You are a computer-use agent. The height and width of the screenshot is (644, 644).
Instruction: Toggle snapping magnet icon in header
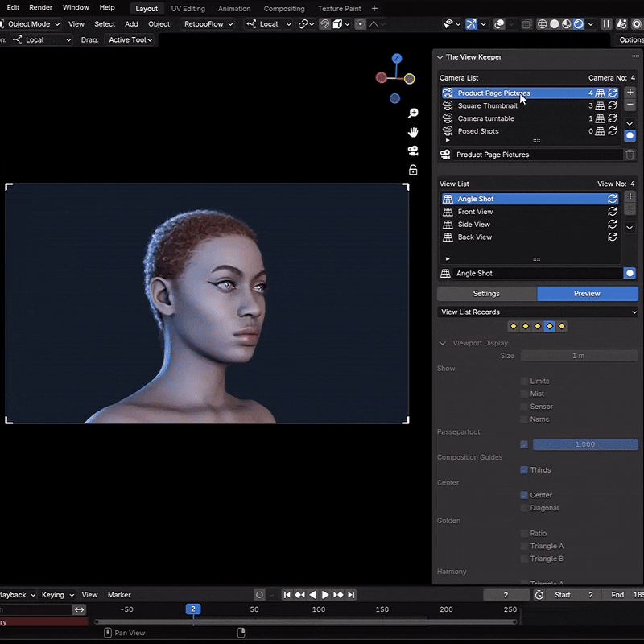(324, 24)
